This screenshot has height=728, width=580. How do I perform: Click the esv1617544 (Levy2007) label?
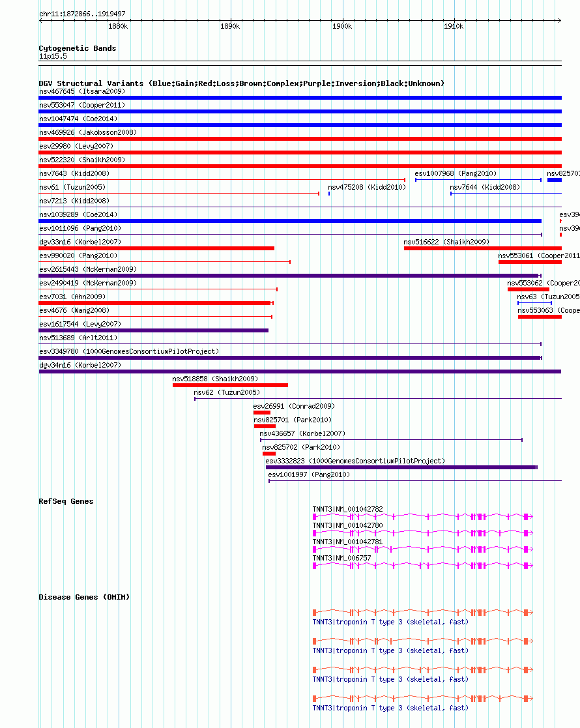80,324
